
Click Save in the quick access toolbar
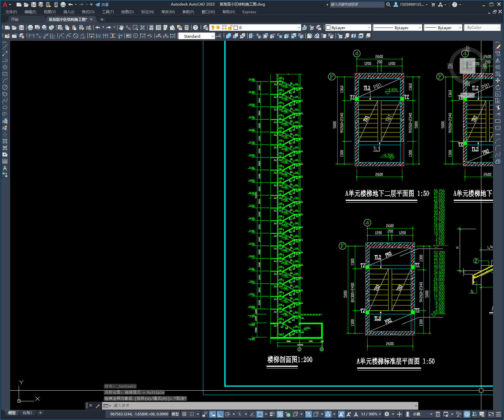34,4
